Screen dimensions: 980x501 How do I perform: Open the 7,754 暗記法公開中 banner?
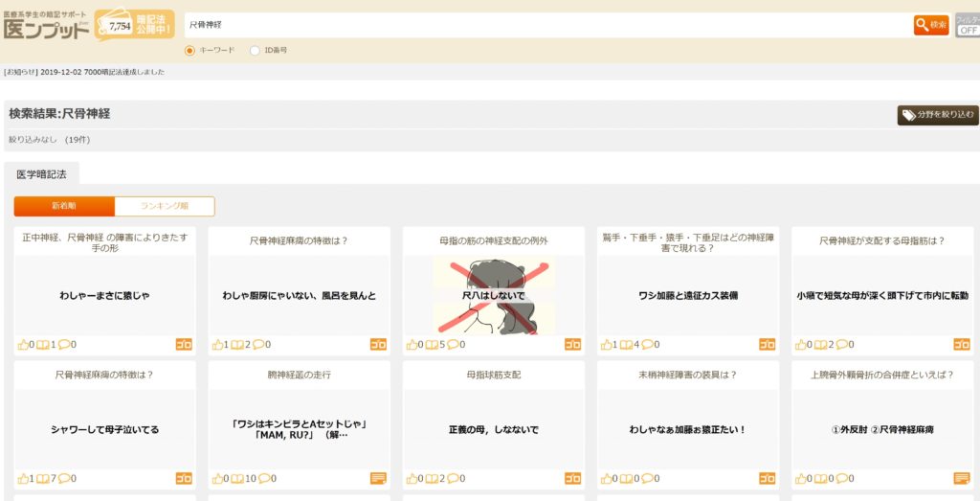(x=133, y=25)
